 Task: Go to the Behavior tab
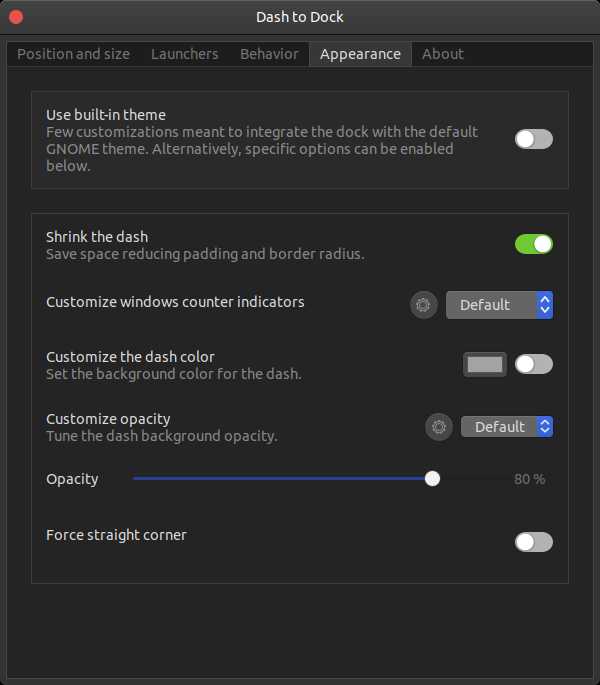click(x=269, y=54)
